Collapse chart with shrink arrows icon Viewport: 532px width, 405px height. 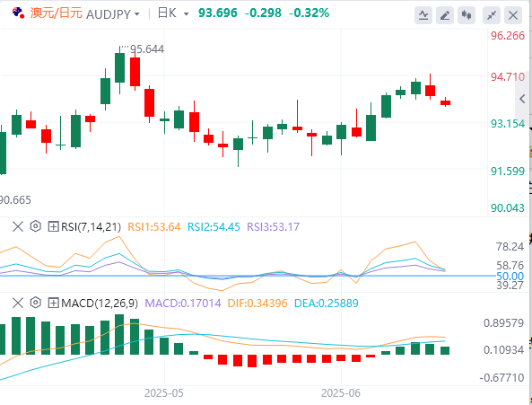click(x=492, y=15)
